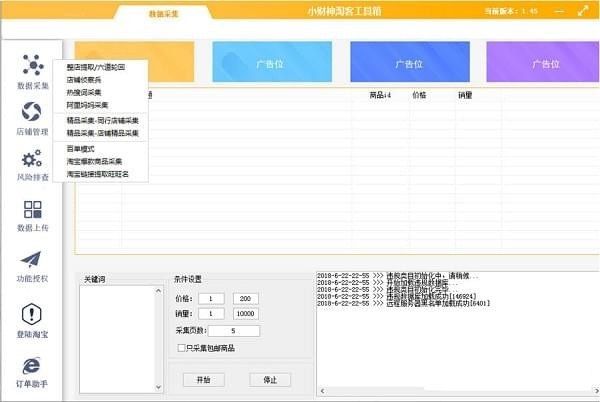This screenshot has width=600, height=402.
Task: Click the light blue 广告位 banner
Action: pyautogui.click(x=272, y=62)
